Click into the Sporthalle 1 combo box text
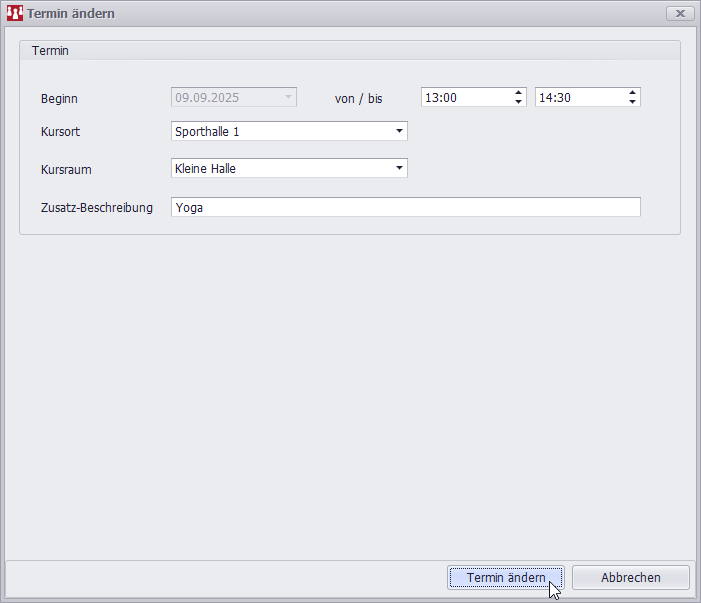This screenshot has height=603, width=701. click(x=280, y=131)
